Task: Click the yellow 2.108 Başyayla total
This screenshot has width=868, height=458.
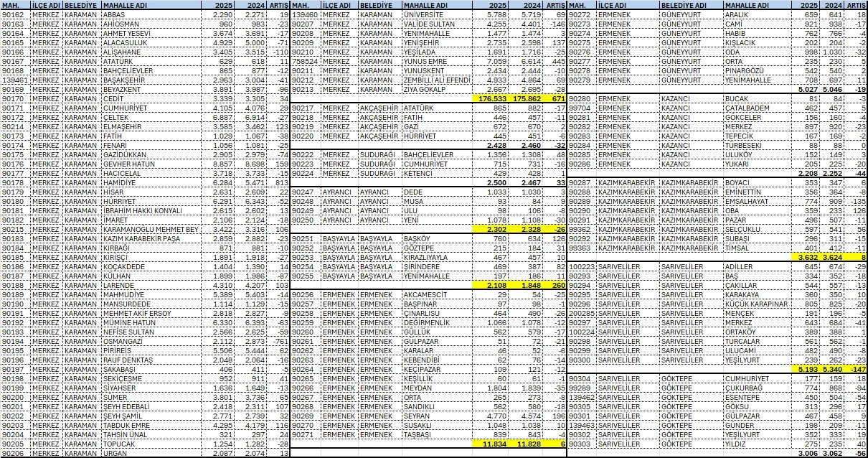Action: pyautogui.click(x=494, y=285)
